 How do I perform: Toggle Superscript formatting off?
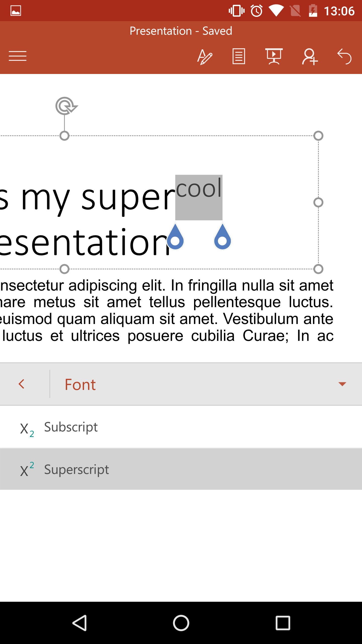tap(76, 469)
